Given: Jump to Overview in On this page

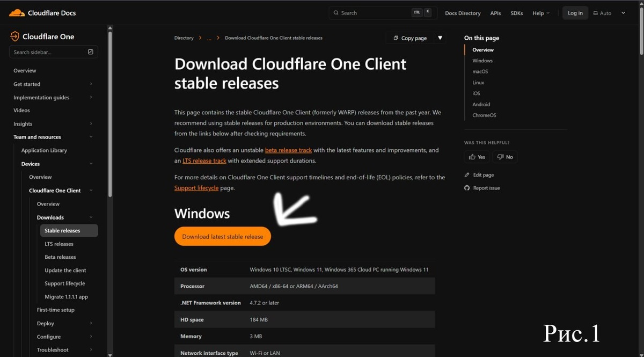Looking at the screenshot, I should tap(483, 50).
